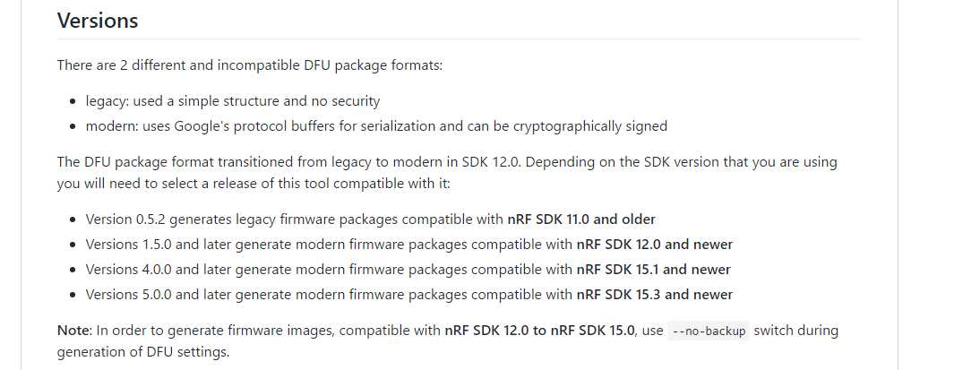Click the Versions section heading
This screenshot has height=370, width=980.
coord(98,20)
